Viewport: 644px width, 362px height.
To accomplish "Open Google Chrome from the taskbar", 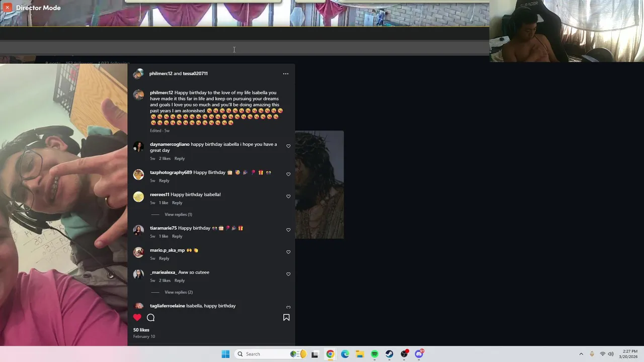I will [330, 354].
